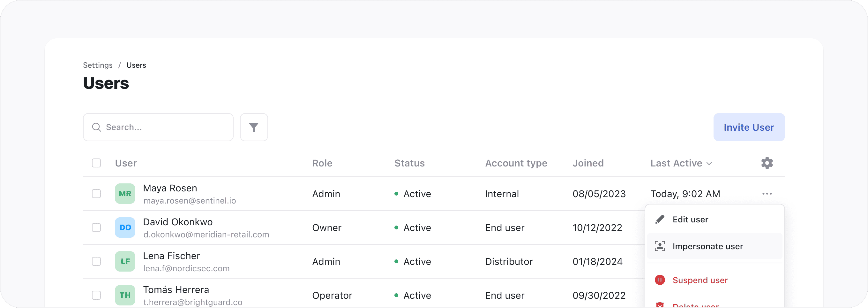Click Lena Fischer's Active status
The height and width of the screenshot is (308, 868).
click(x=413, y=262)
